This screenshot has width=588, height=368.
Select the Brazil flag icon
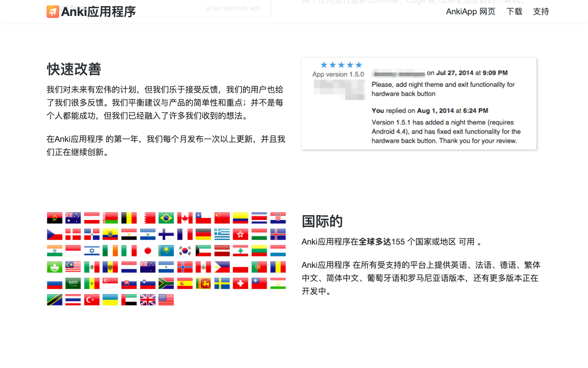pos(166,218)
